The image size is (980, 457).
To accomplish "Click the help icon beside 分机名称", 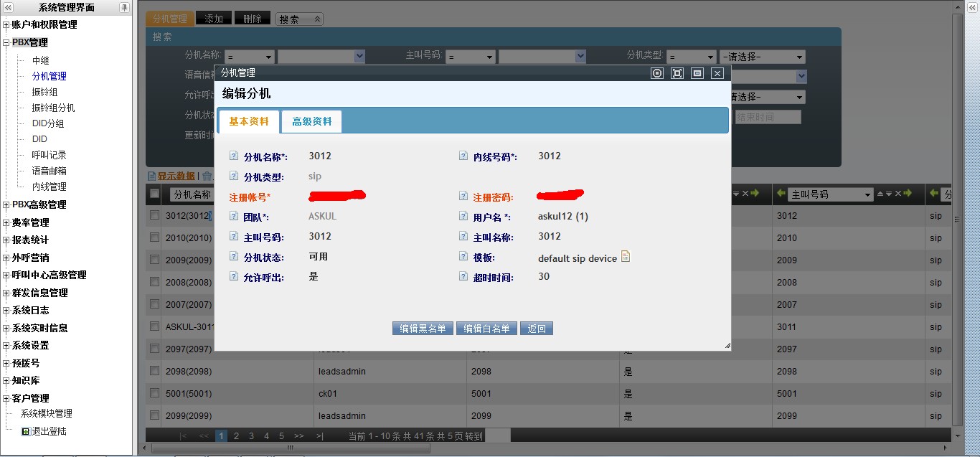I will pos(233,156).
